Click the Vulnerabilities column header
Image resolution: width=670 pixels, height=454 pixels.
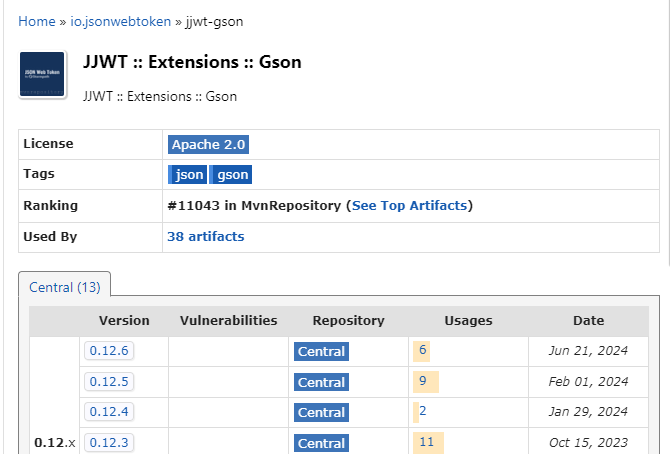click(x=229, y=321)
